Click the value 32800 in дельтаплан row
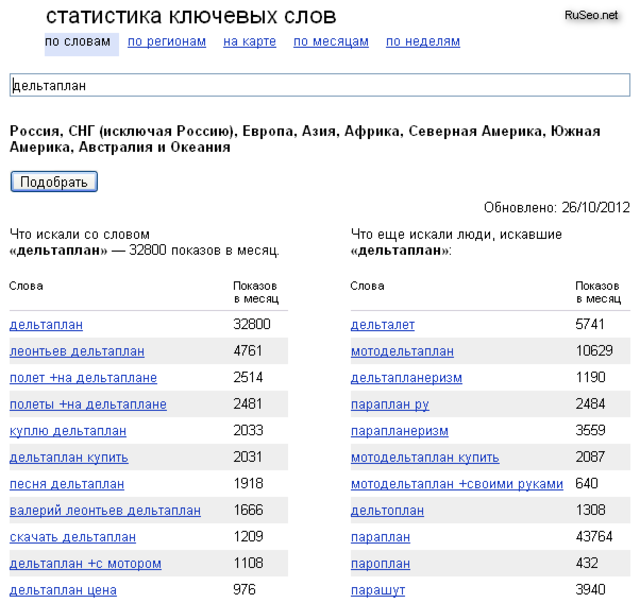 (251, 324)
